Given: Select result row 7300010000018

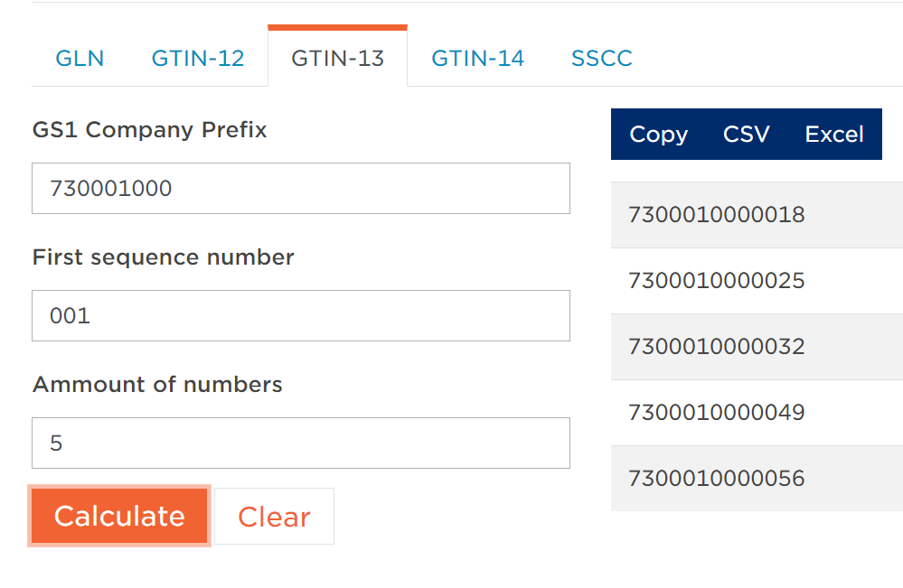Looking at the screenshot, I should (x=757, y=215).
